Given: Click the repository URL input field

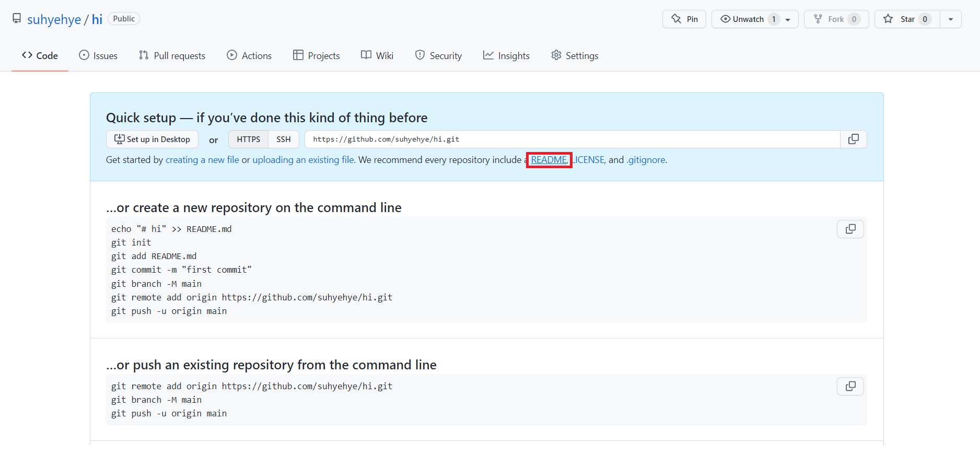Looking at the screenshot, I should [x=573, y=139].
